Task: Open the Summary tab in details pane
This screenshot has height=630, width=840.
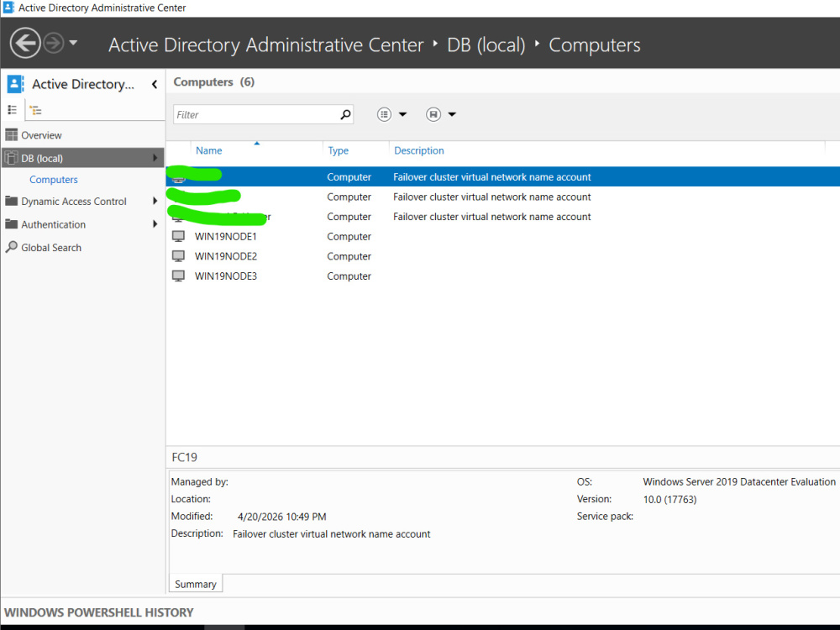Action: click(x=196, y=584)
